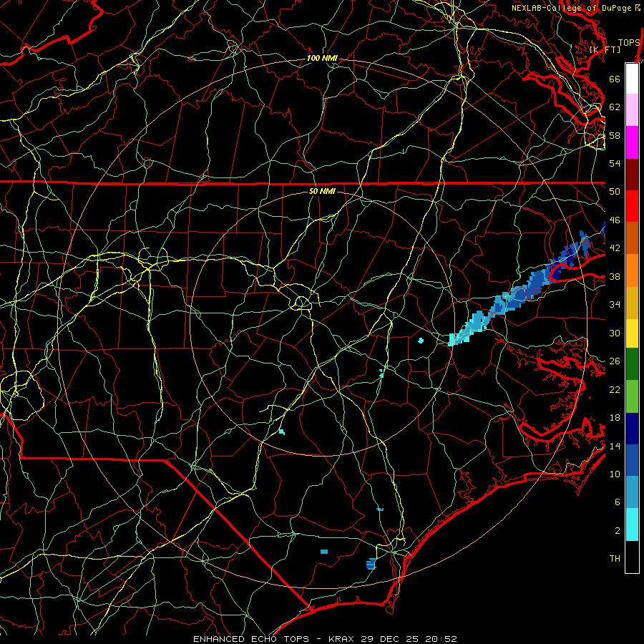Click the bright red legend swatch
Screen dimensions: 644x644
coord(632,206)
